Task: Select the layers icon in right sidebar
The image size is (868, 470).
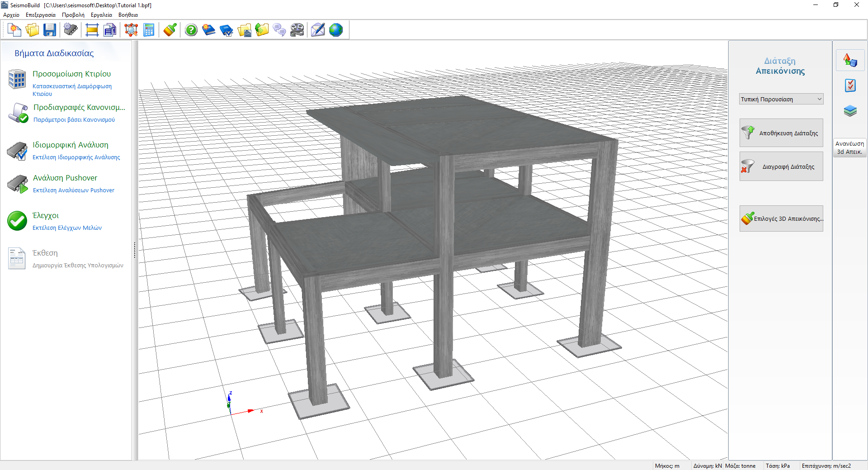Action: [x=850, y=111]
